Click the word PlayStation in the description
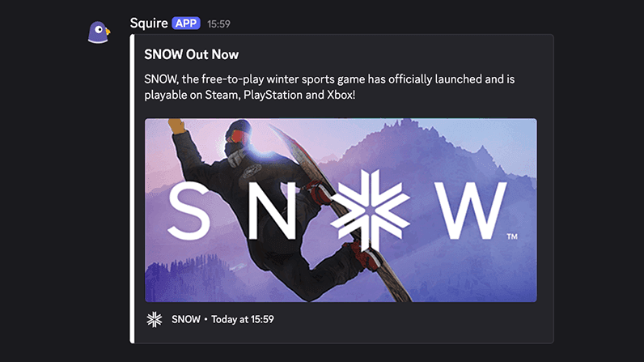The height and width of the screenshot is (362, 644). coord(273,95)
